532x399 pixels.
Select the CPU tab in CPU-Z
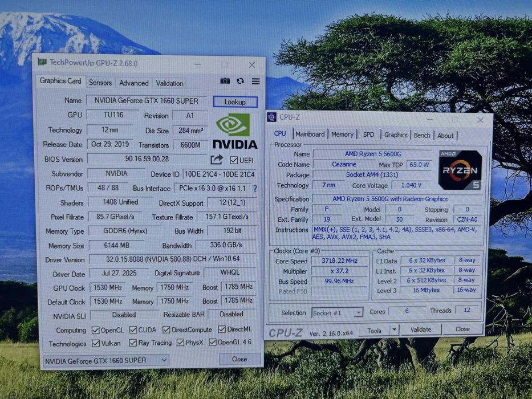coord(280,134)
